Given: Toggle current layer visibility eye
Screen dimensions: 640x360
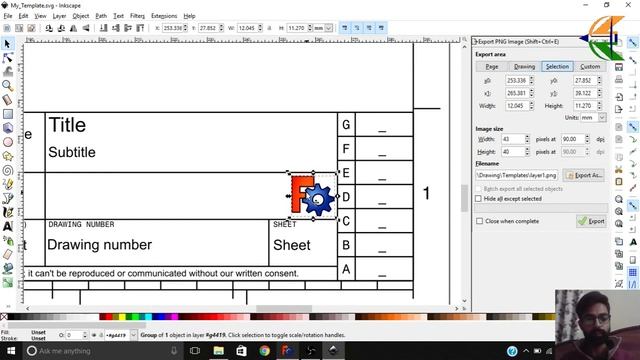Looking at the screenshot, I should pos(94,335).
